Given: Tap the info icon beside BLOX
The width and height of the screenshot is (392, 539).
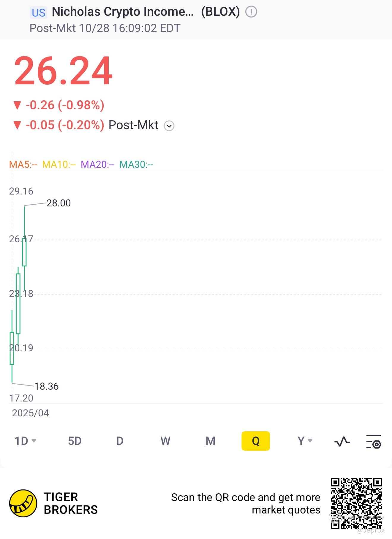Looking at the screenshot, I should point(251,12).
